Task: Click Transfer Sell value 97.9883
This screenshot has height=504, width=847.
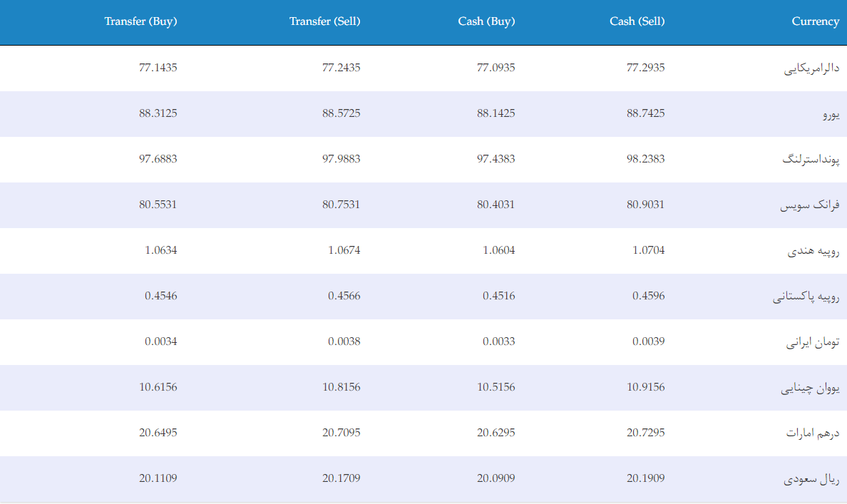Action: pyautogui.click(x=341, y=159)
